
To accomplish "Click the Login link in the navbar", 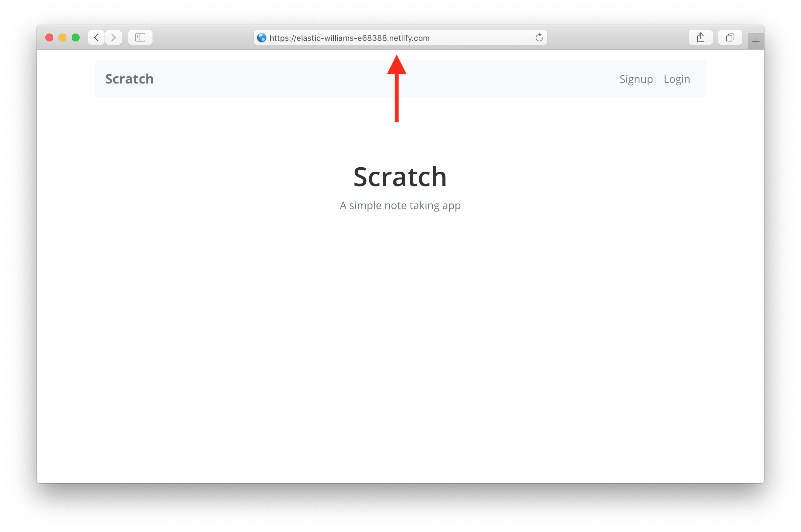I will pos(677,78).
